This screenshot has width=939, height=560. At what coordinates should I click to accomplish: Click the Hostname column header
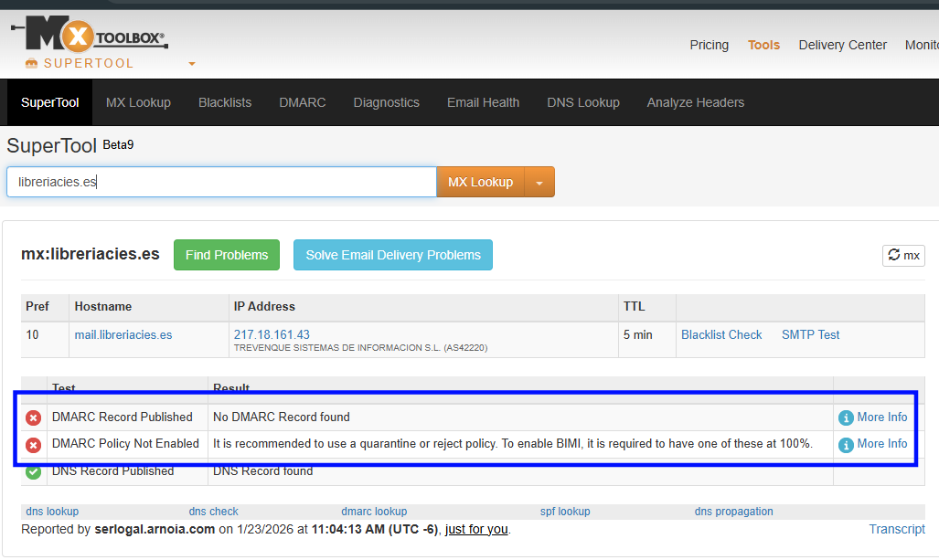coord(103,306)
